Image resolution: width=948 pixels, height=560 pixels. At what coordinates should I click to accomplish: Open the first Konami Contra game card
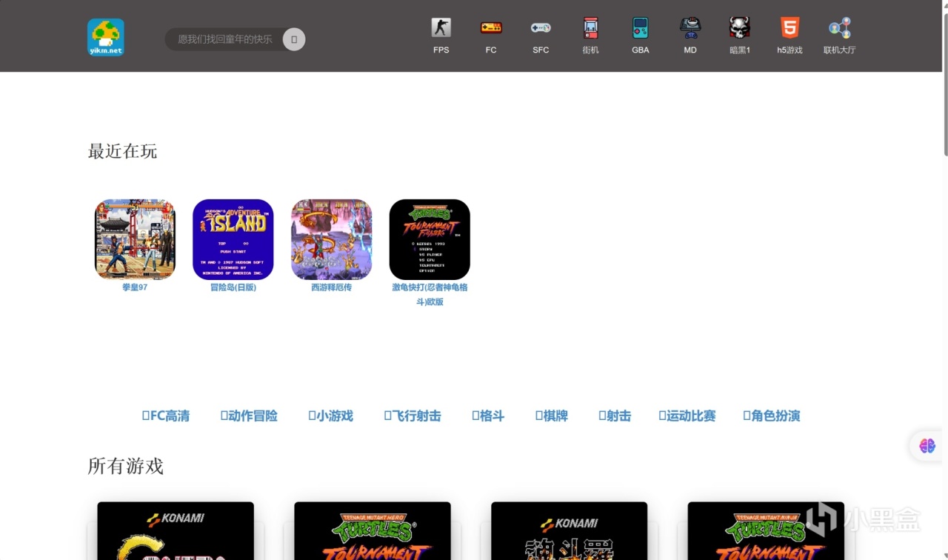(176, 531)
